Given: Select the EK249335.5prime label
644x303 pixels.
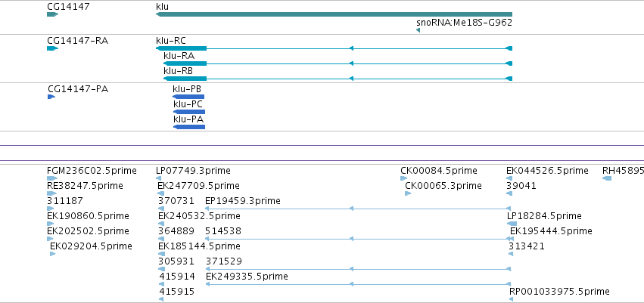Looking at the screenshot, I should coord(247,277).
